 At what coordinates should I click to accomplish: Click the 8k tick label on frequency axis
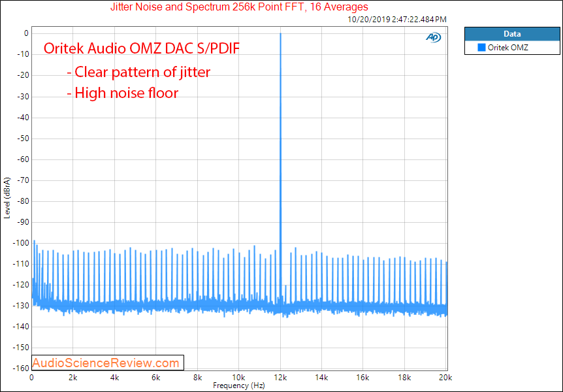(197, 378)
